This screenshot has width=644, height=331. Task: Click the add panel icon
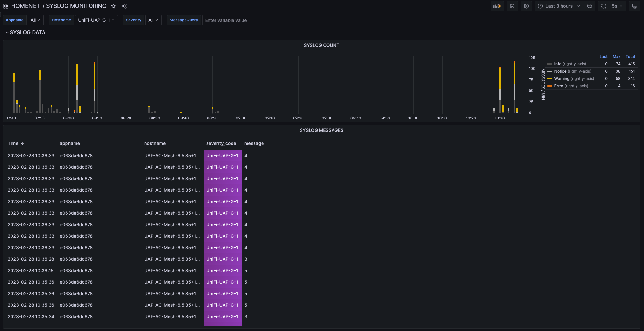[x=497, y=6]
